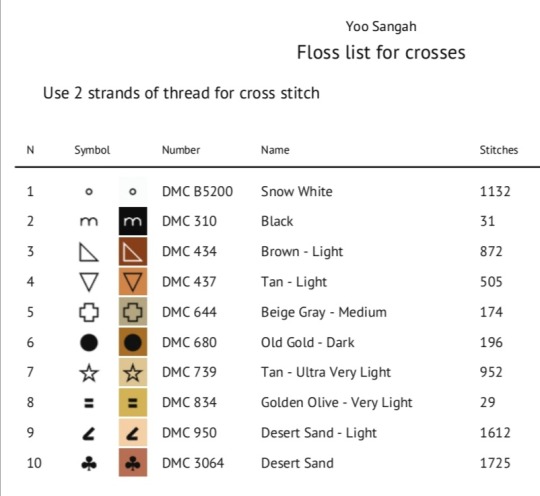Click the cross outline symbol for DMC 644

click(x=89, y=312)
